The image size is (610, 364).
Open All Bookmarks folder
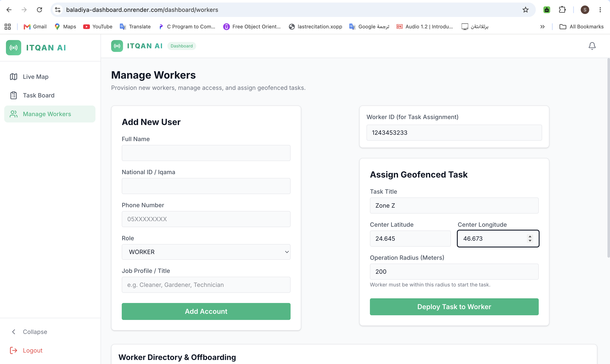point(581,26)
